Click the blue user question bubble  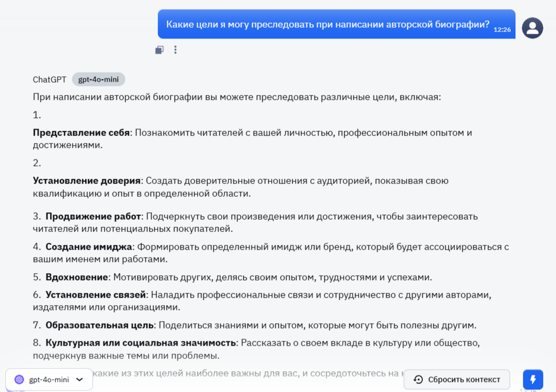(336, 24)
